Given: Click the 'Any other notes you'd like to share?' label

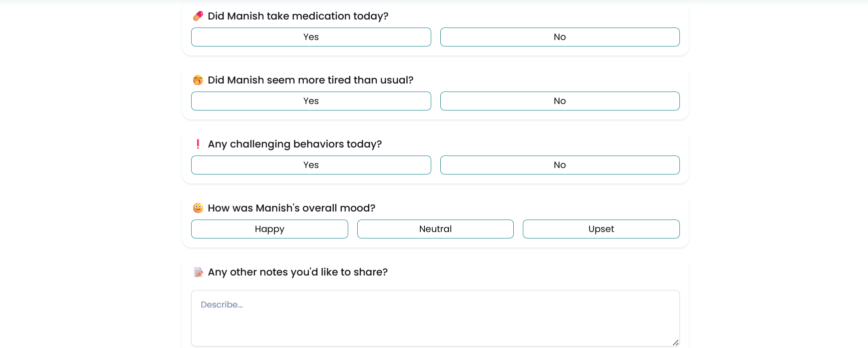Looking at the screenshot, I should (298, 272).
